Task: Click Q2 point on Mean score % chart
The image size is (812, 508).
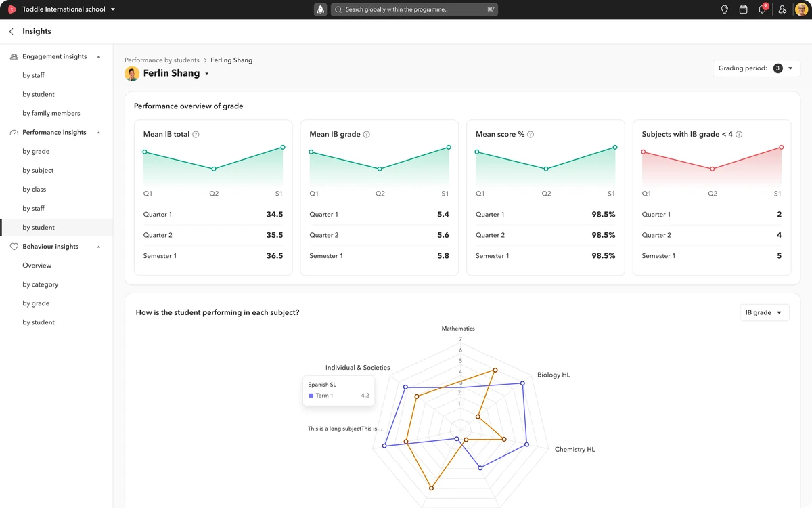Action: click(546, 169)
